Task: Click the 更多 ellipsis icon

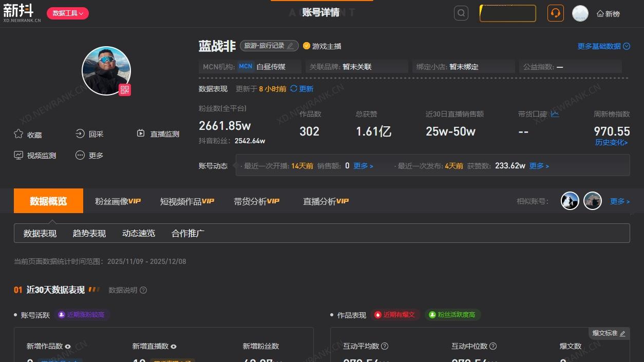Action: (x=79, y=155)
